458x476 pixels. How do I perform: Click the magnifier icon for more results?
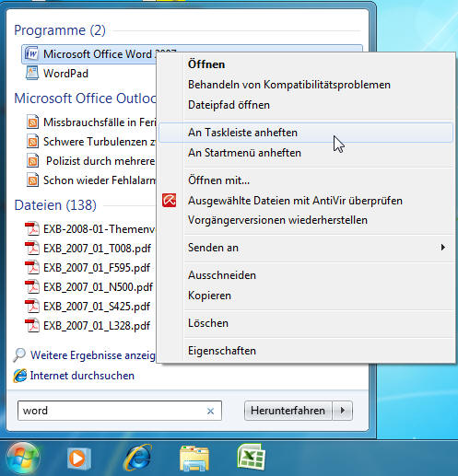(x=19, y=354)
